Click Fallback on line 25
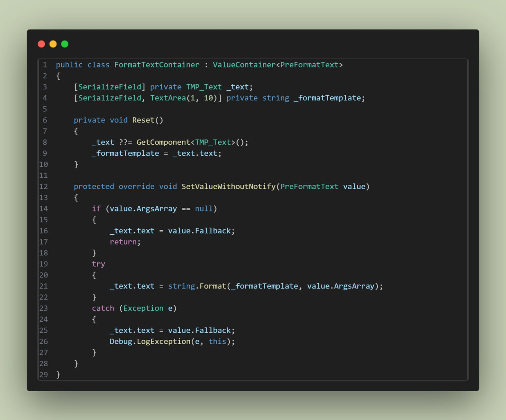 [213, 330]
